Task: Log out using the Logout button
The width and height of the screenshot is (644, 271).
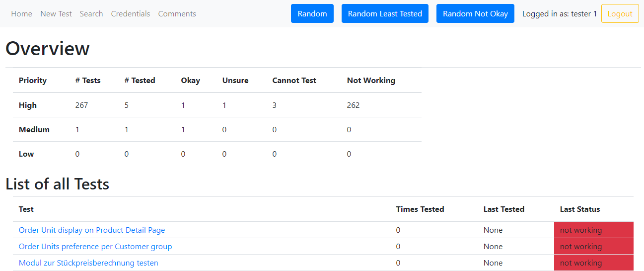Action: tap(620, 14)
